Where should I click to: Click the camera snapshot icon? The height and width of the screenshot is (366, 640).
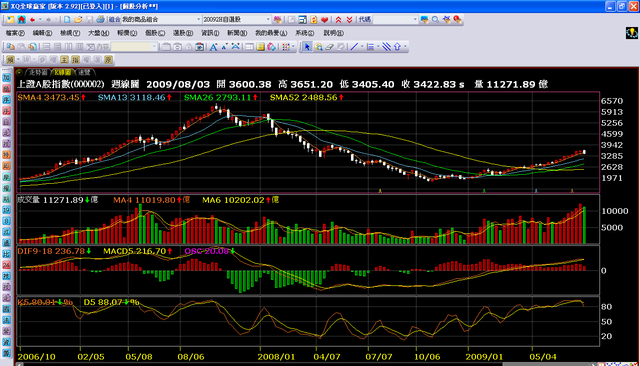[x=200, y=47]
